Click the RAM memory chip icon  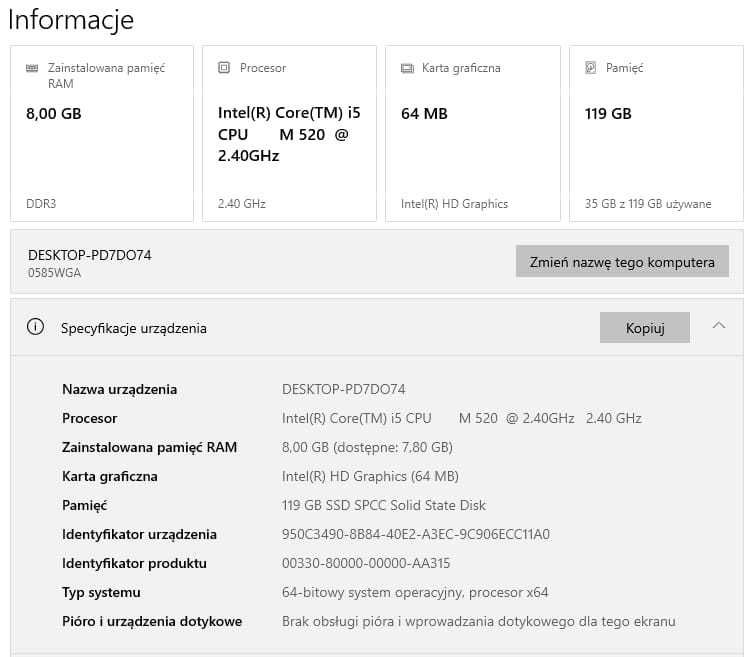(32, 68)
